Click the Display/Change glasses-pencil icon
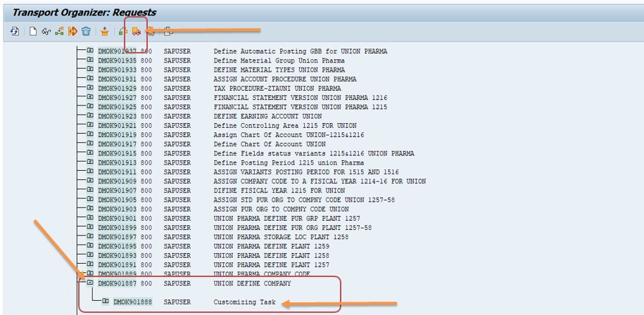Image resolution: width=644 pixels, height=315 pixels. coord(46,31)
